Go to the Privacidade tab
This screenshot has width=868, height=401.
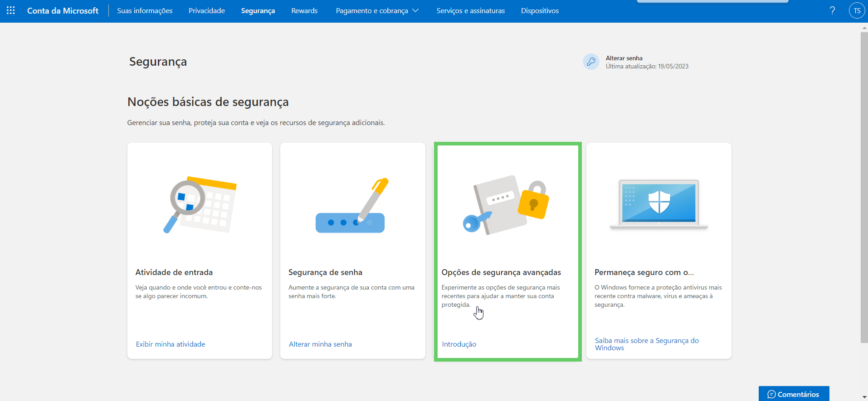(207, 10)
